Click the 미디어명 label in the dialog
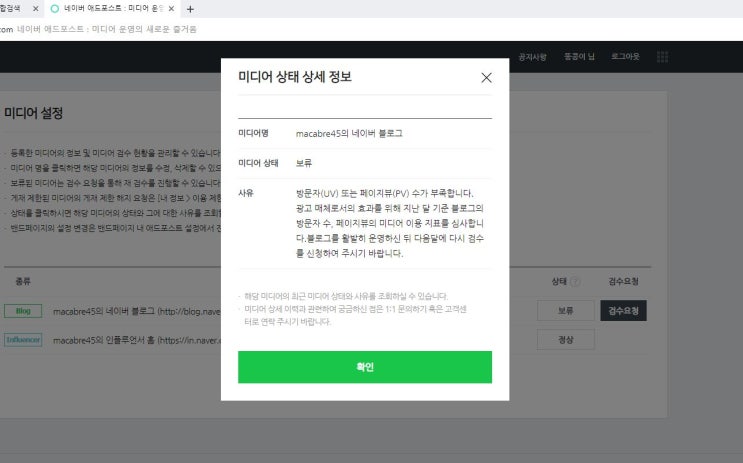The height and width of the screenshot is (463, 743). pos(254,133)
